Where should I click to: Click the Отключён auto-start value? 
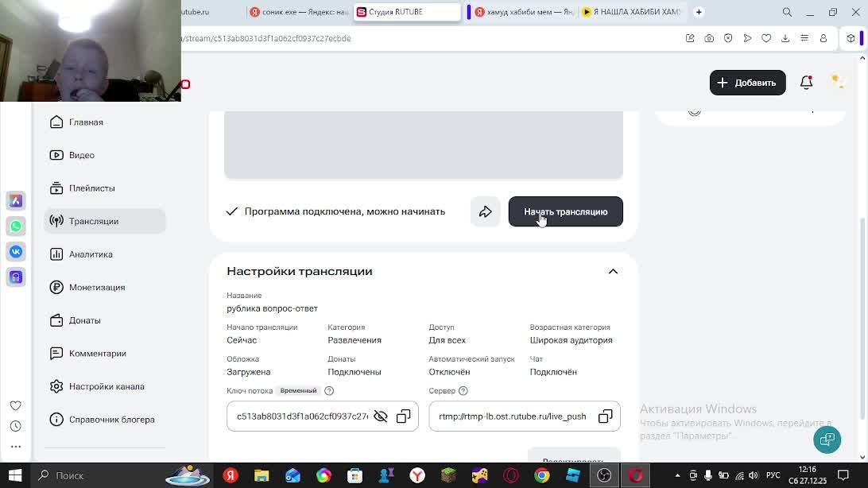[x=449, y=372]
